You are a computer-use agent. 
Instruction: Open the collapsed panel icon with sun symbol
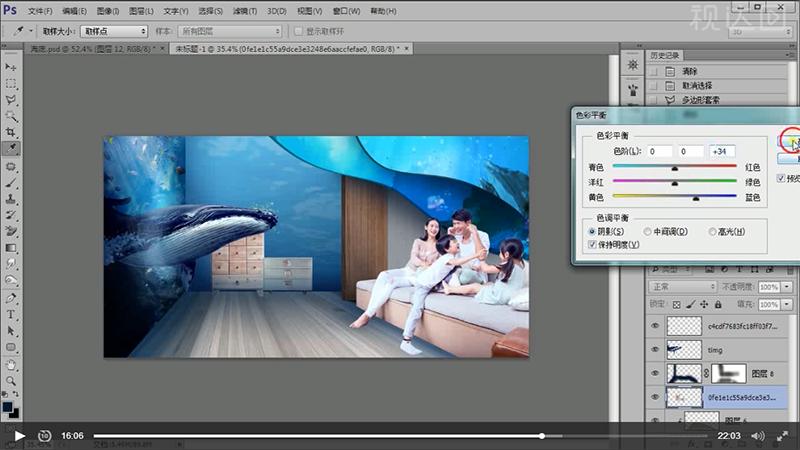click(633, 65)
